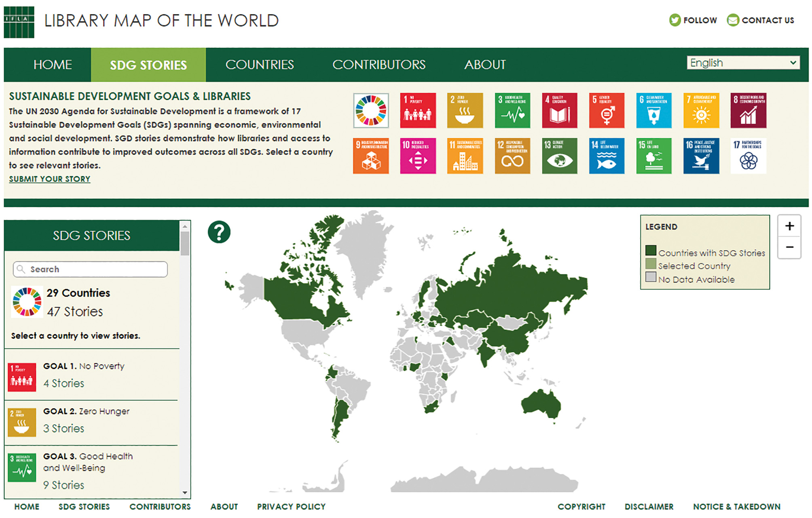812x518 pixels.
Task: Select the SDG 1 No Poverty icon
Action: pyautogui.click(x=418, y=110)
